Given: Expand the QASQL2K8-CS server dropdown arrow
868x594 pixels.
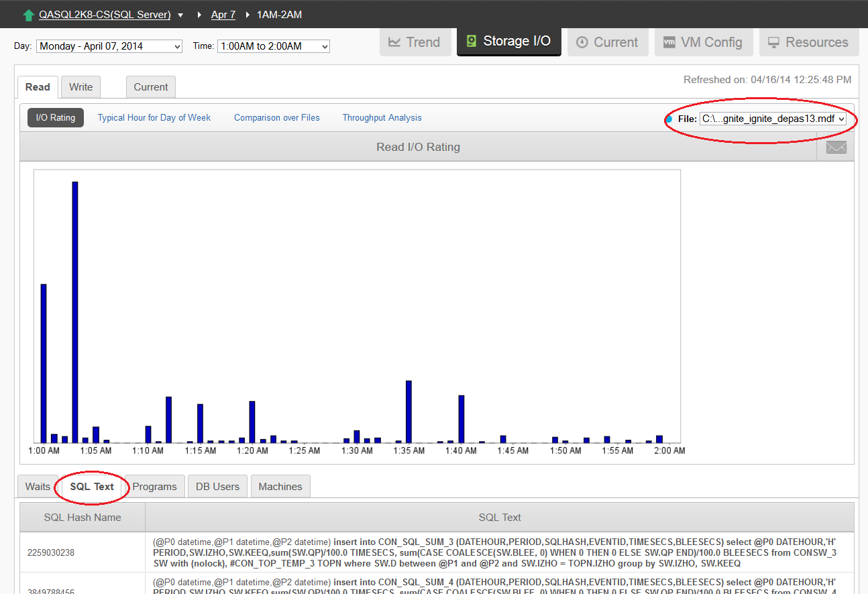Looking at the screenshot, I should (180, 15).
